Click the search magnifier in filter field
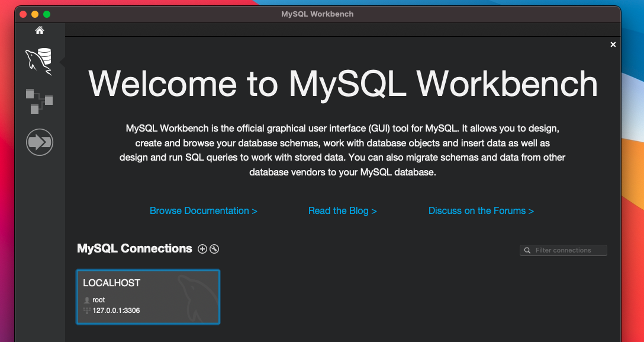Image resolution: width=644 pixels, height=342 pixels. coord(527,250)
